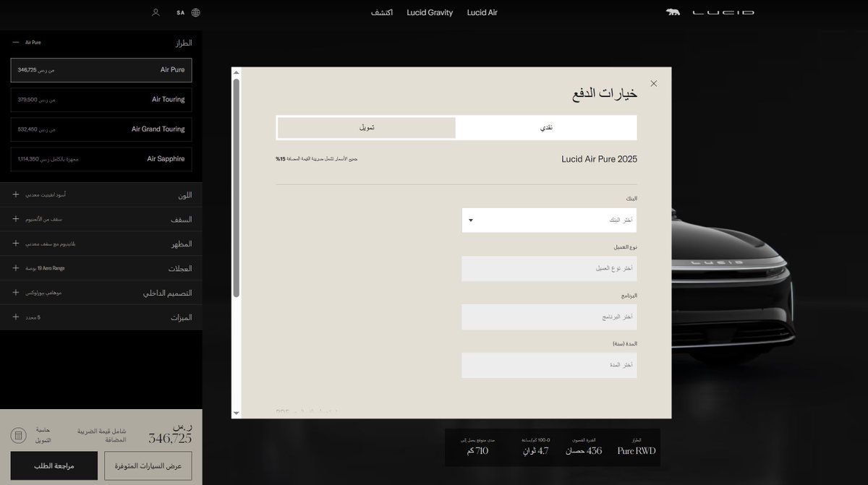Click the dialog vertical scrollbar thumb
The width and height of the screenshot is (868, 485).
(236, 188)
